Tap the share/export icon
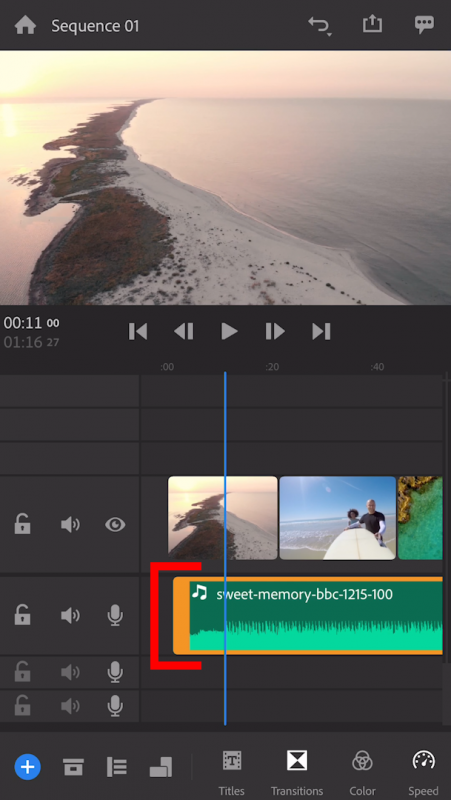The height and width of the screenshot is (800, 451). coord(372,24)
